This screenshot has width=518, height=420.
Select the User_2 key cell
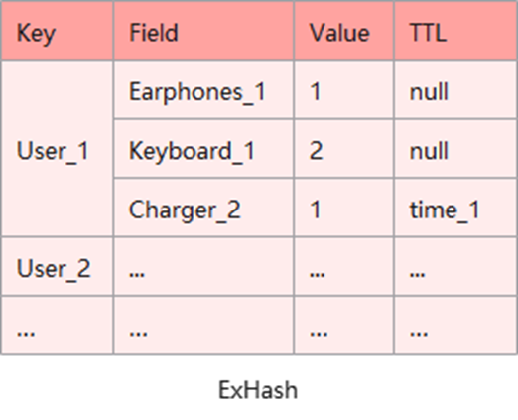[x=57, y=266]
